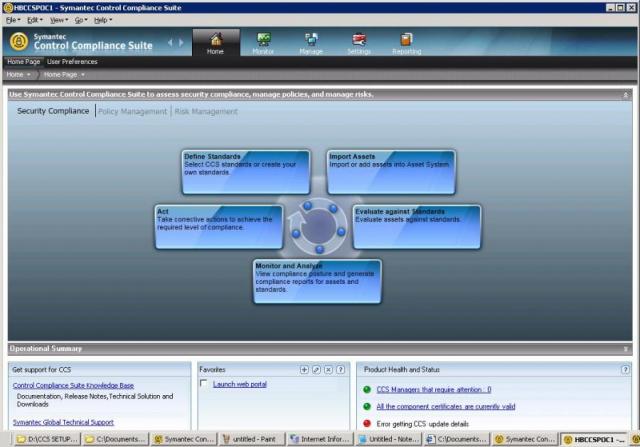
Task: Expand the Home breadcrumb dropdown
Action: tap(29, 75)
